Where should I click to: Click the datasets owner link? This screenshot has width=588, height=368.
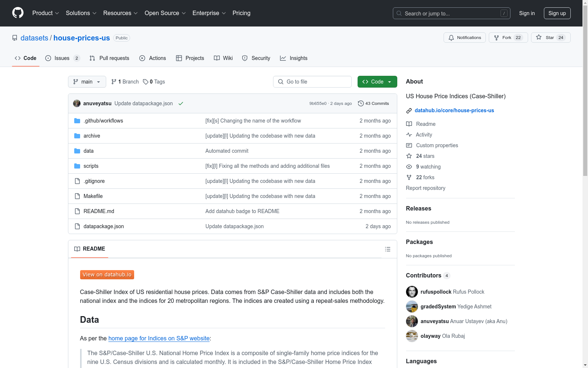(x=34, y=38)
